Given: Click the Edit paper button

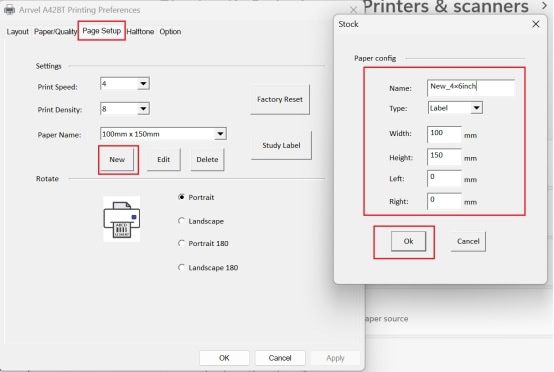Looking at the screenshot, I should pyautogui.click(x=164, y=160).
